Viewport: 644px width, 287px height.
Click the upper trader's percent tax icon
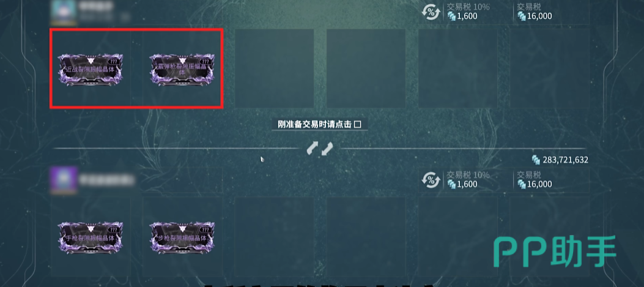coord(431,12)
